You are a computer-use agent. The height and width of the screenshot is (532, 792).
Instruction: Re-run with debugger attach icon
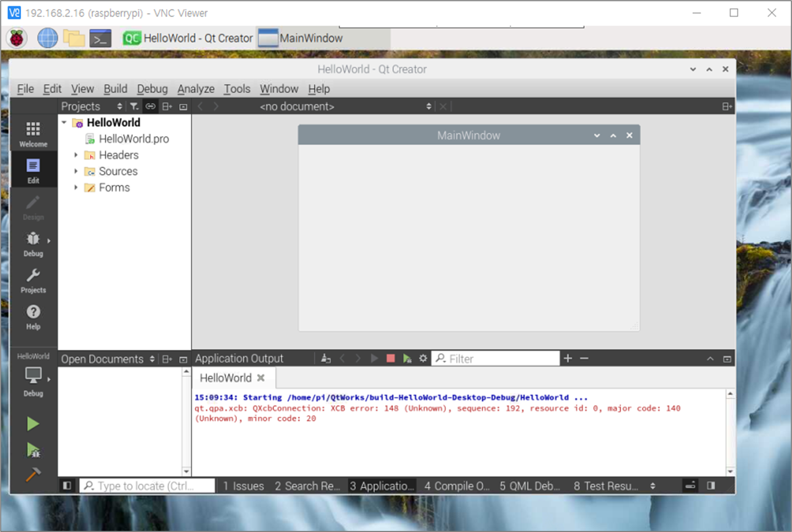click(407, 358)
